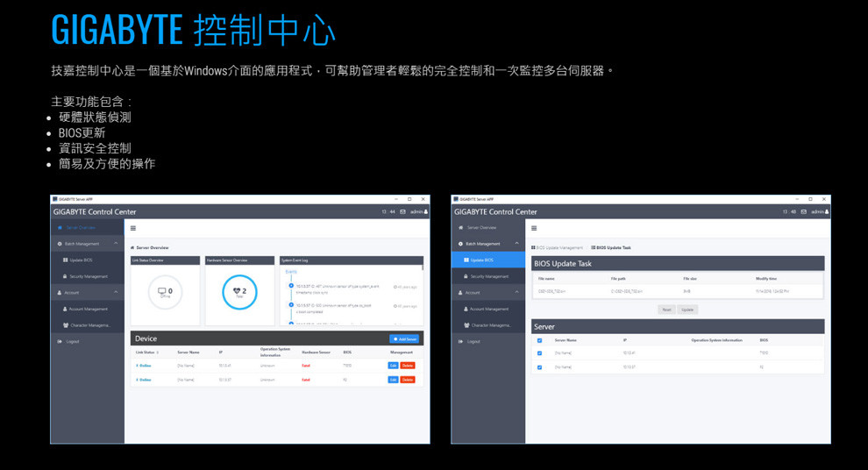Click Server Overview breadcrumb in Server Overview window
The height and width of the screenshot is (470, 868).
(149, 248)
